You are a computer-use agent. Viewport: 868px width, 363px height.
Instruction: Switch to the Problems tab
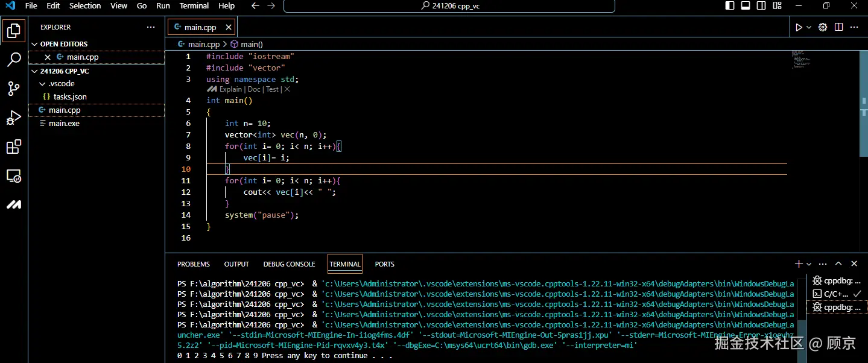point(194,264)
